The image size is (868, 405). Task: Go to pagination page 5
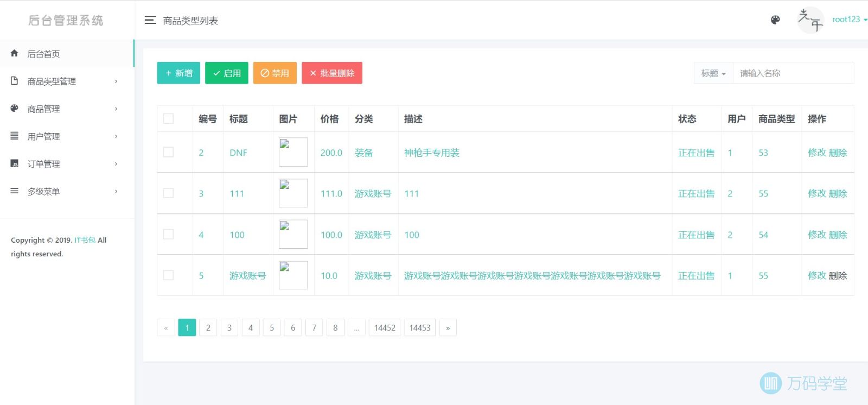click(272, 327)
